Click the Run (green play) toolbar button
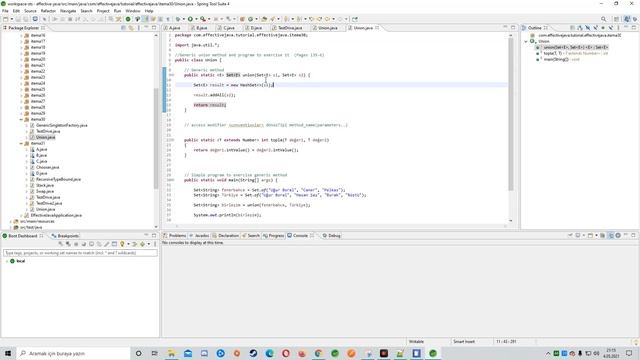Image resolution: width=640 pixels, height=360 pixels. [x=190, y=19]
